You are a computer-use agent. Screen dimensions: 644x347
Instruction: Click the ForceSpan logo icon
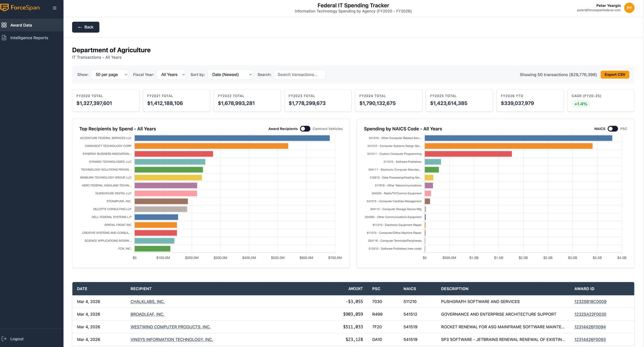tap(4, 8)
